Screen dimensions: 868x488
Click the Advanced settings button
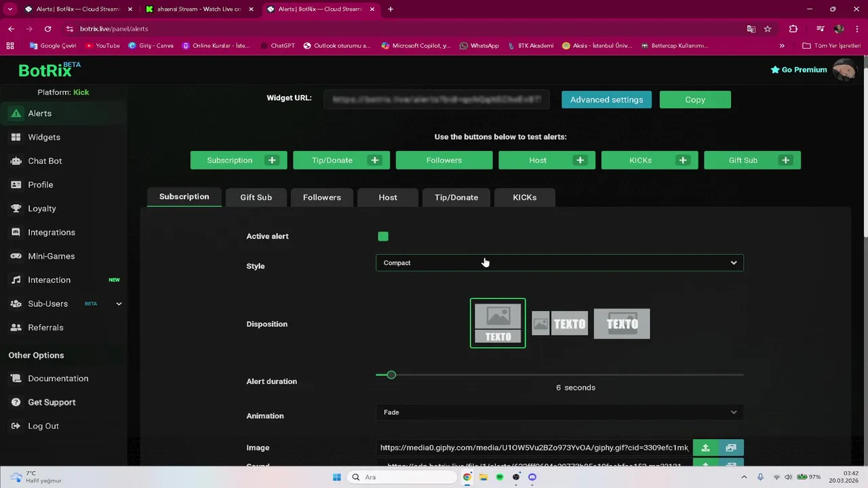[606, 100]
